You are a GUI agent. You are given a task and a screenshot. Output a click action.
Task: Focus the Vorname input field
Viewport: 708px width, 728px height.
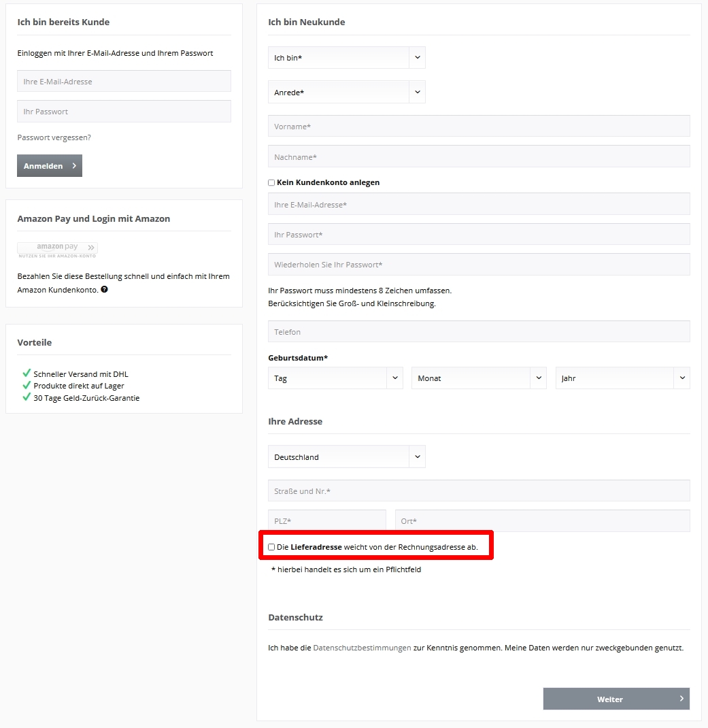(479, 127)
